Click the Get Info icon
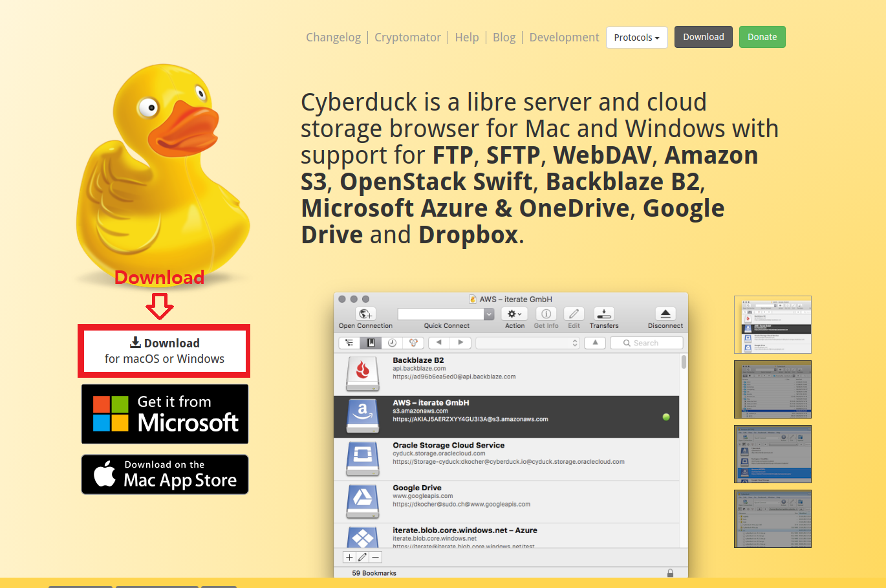Viewport: 886px width, 588px height. 546,314
